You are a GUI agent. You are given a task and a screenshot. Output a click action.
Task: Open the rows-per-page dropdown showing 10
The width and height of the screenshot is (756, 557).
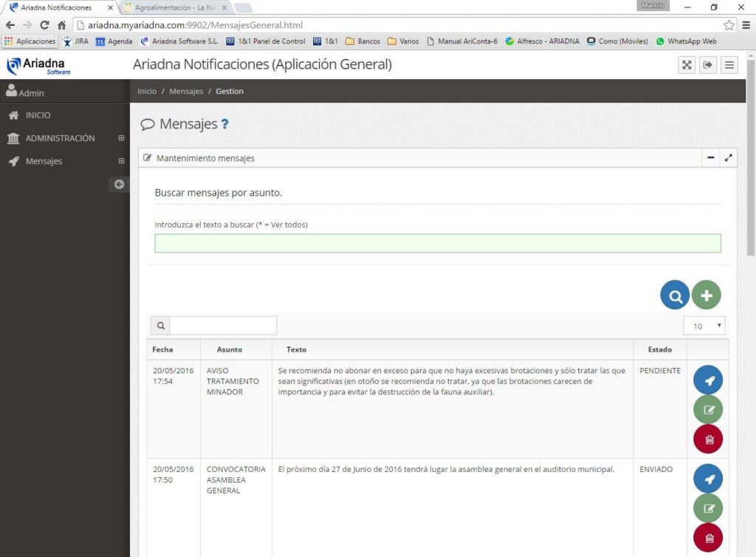pyautogui.click(x=704, y=326)
